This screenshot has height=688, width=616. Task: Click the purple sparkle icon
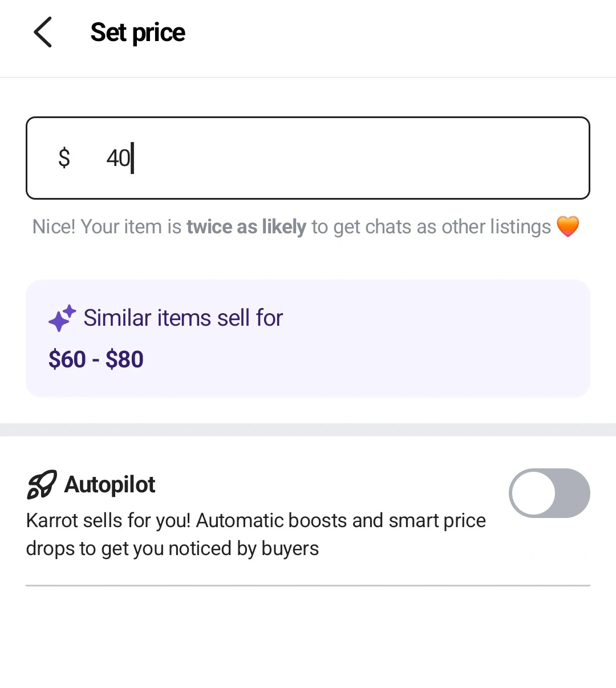pyautogui.click(x=62, y=318)
